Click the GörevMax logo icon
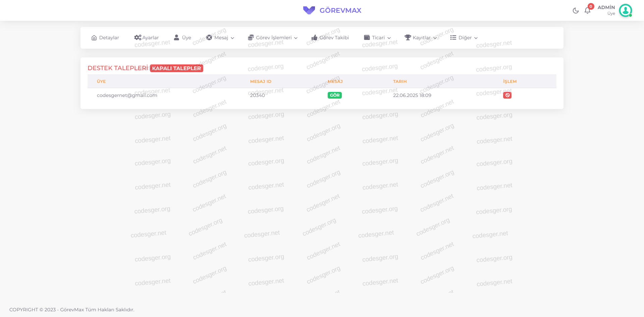This screenshot has width=644, height=317. click(309, 10)
